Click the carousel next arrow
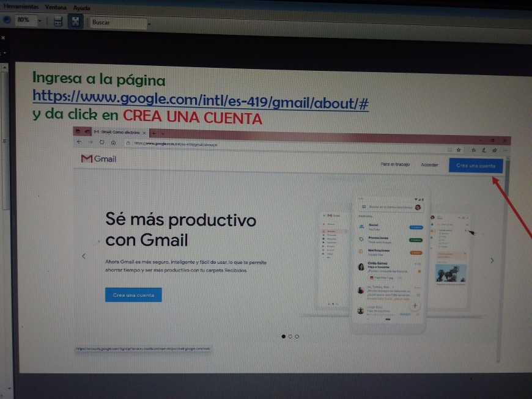532x399 pixels. (492, 260)
